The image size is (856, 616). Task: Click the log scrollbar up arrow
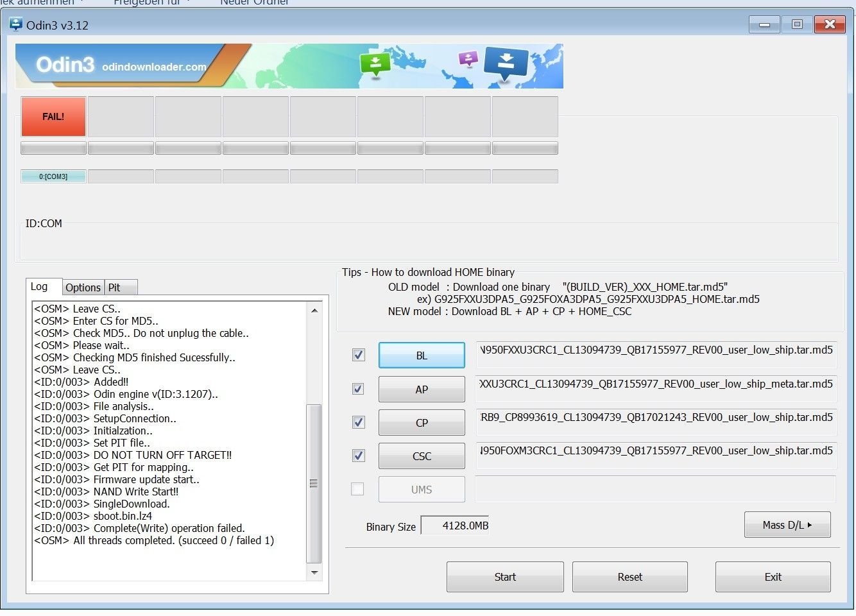pos(314,311)
